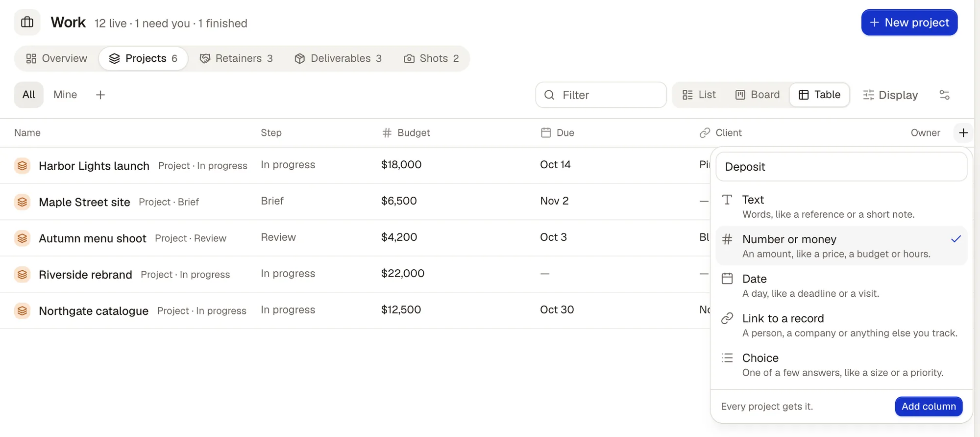The width and height of the screenshot is (980, 437).
Task: Switch to the Shots tab
Action: [431, 58]
